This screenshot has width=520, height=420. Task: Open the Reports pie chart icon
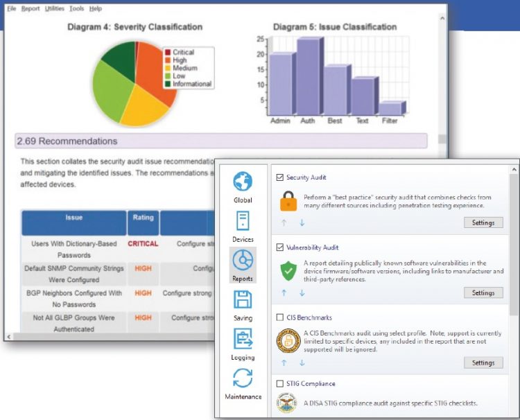(243, 261)
